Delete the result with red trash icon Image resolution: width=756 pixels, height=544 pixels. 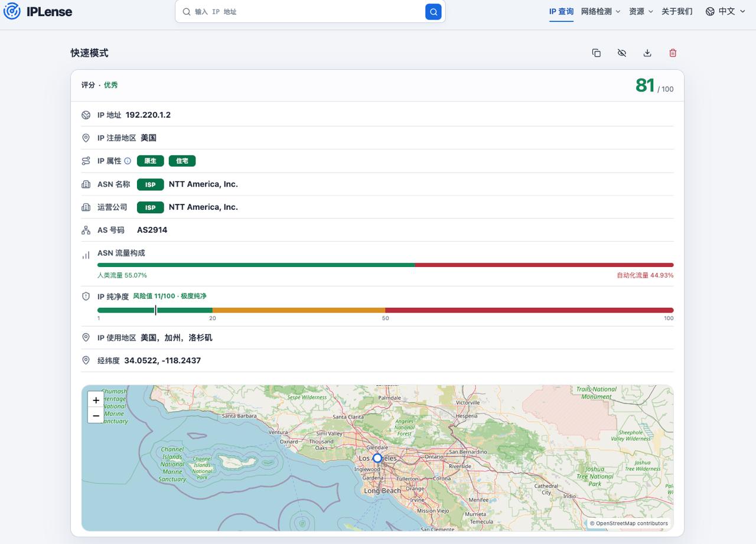coord(673,53)
